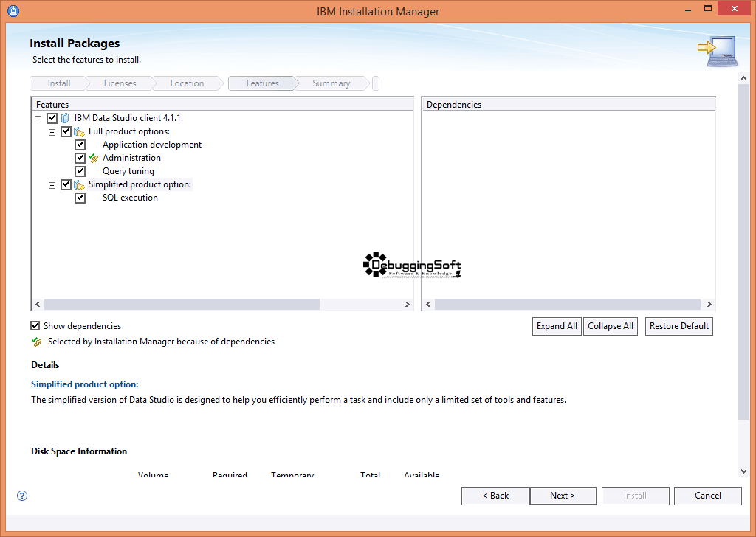Select the Administration tree item
756x537 pixels.
[131, 158]
